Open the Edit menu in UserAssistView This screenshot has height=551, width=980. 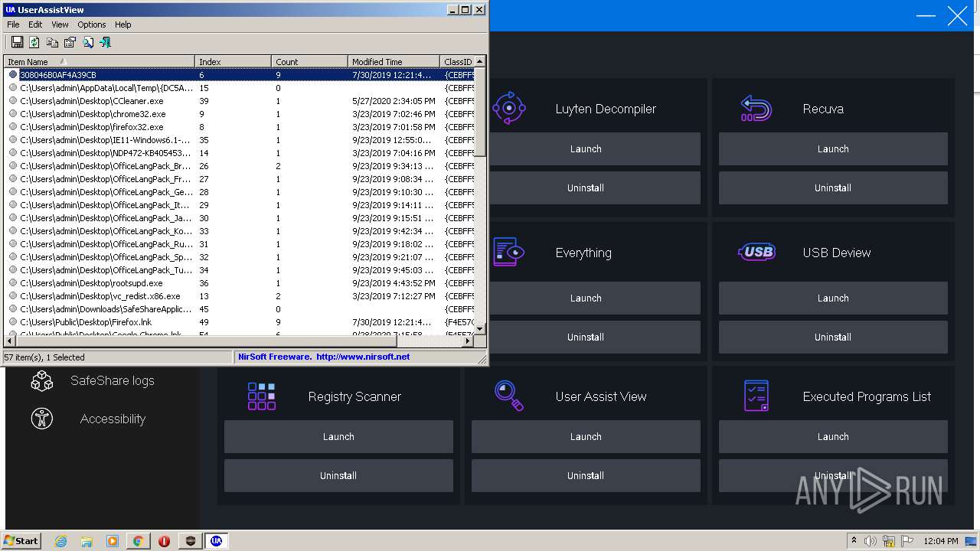point(35,24)
